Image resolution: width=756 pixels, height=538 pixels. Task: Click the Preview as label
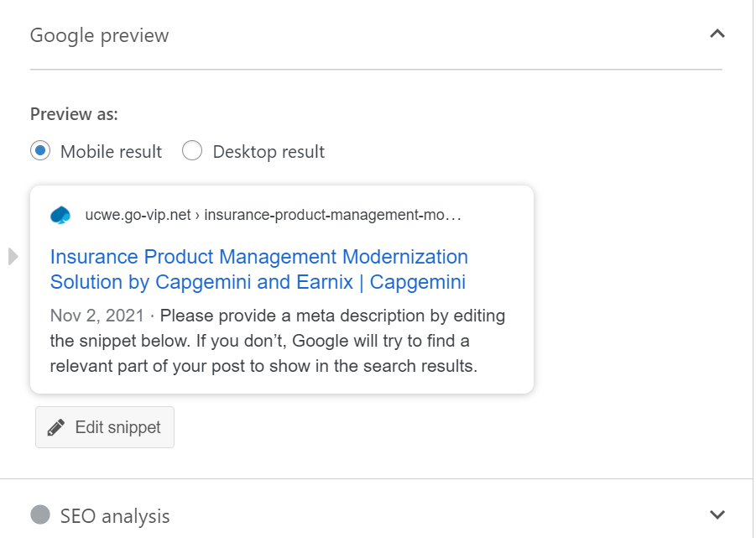click(x=74, y=114)
